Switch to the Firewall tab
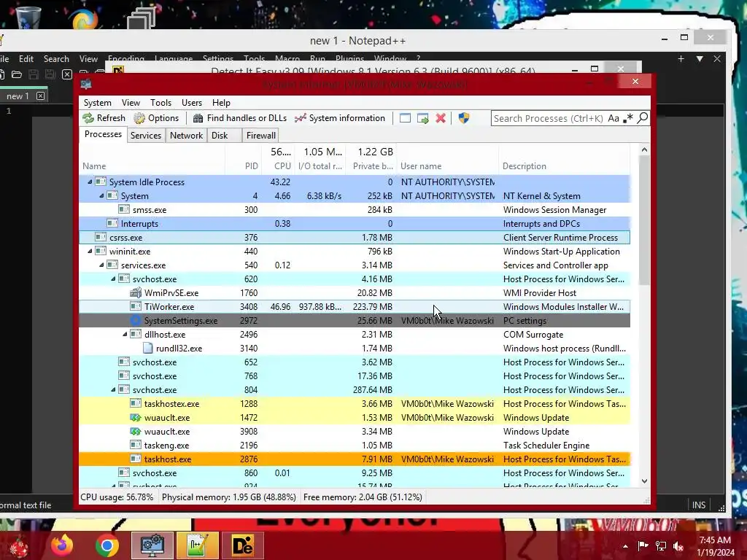Viewport: 747px width, 560px height. point(260,135)
